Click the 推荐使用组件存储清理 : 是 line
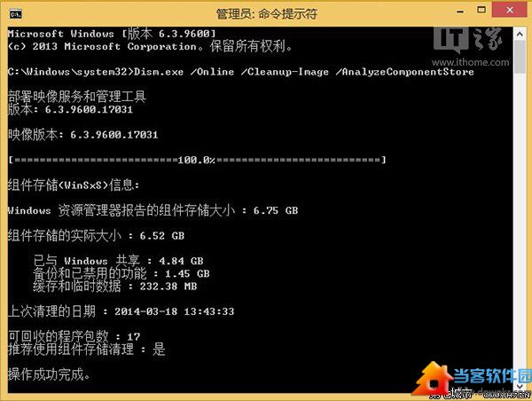 [x=87, y=350]
